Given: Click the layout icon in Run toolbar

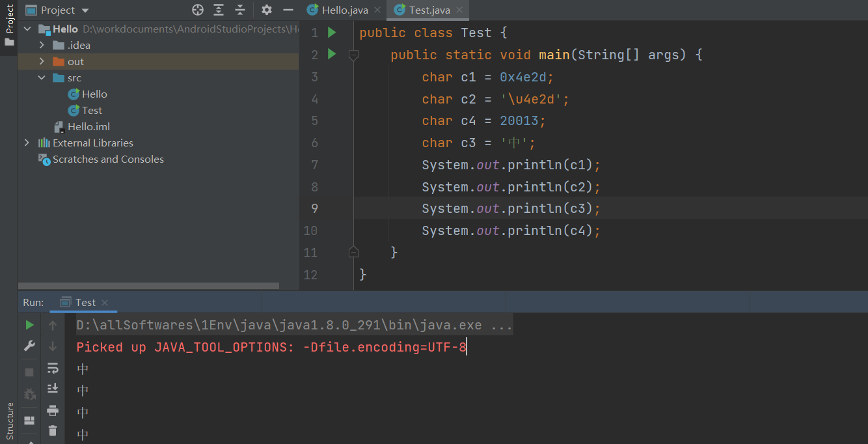Looking at the screenshot, I should pos(29,420).
